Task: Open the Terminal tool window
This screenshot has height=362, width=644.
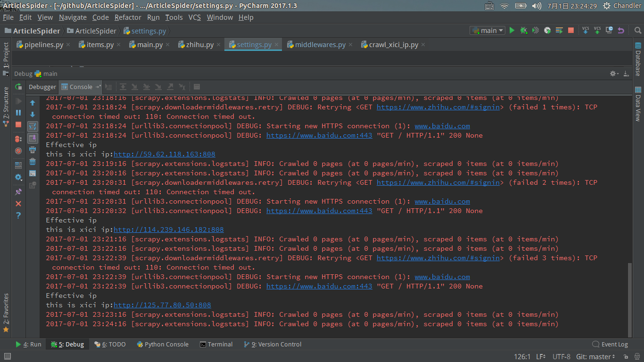Action: pos(216,345)
